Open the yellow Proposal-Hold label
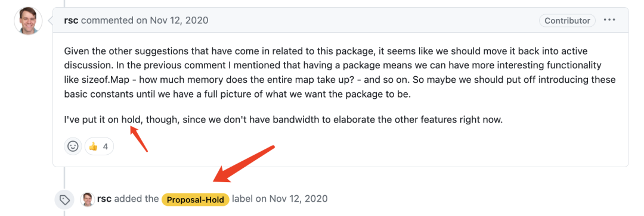This screenshot has width=644, height=216. [195, 200]
